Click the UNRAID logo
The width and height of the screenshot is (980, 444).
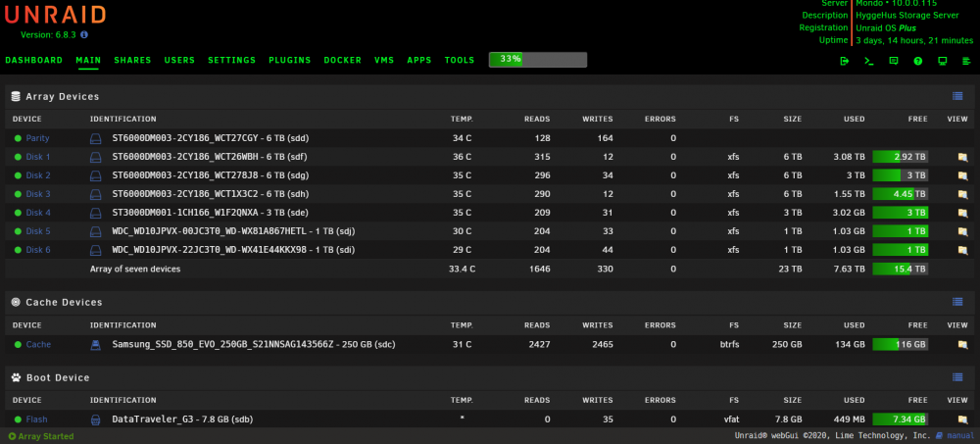click(x=56, y=14)
